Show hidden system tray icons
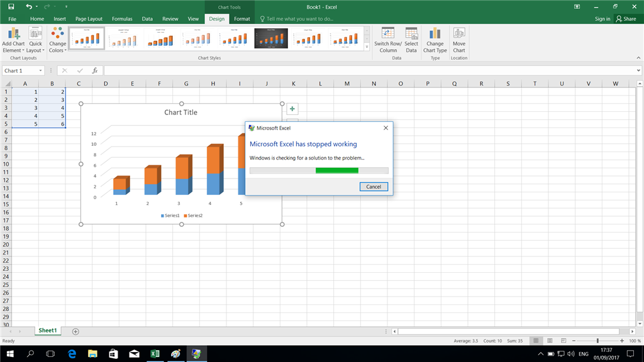The height and width of the screenshot is (362, 644). click(x=540, y=354)
